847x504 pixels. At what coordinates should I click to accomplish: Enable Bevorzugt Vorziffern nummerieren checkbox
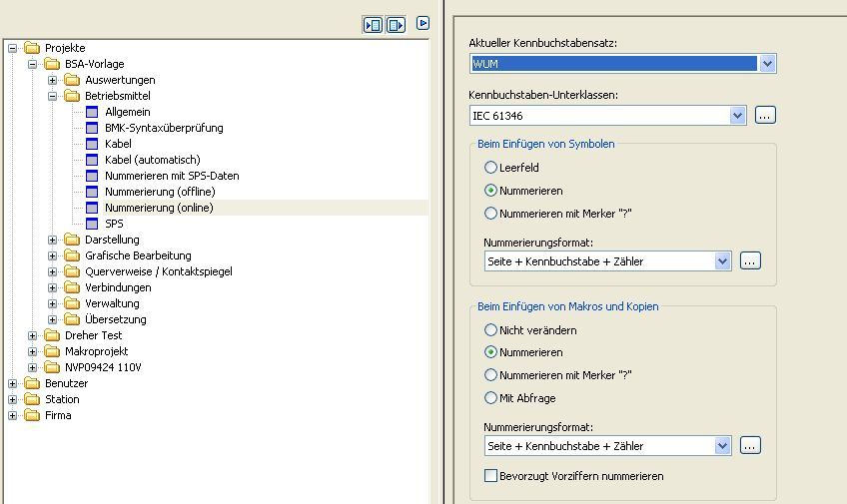(x=490, y=475)
